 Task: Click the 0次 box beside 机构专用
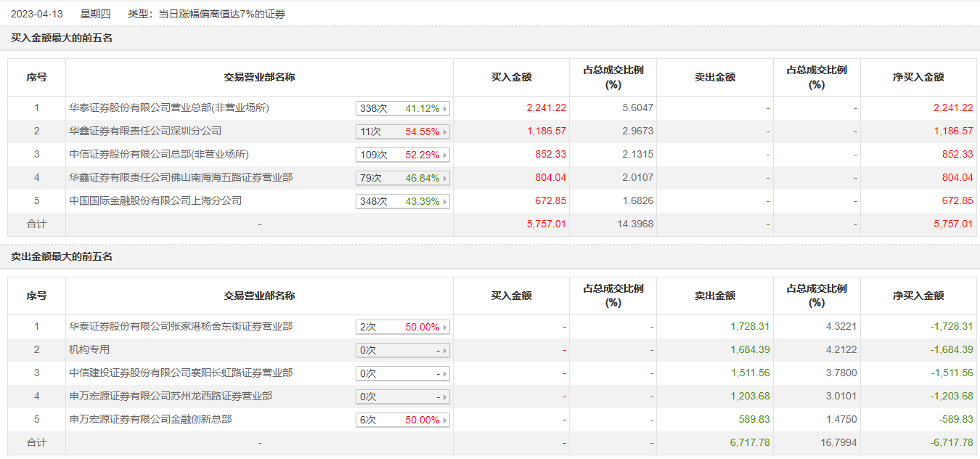point(403,350)
